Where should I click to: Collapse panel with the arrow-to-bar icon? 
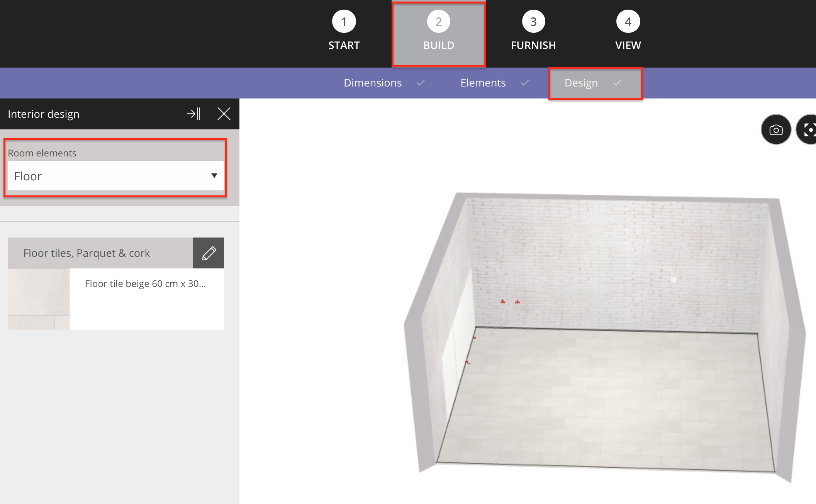click(193, 114)
